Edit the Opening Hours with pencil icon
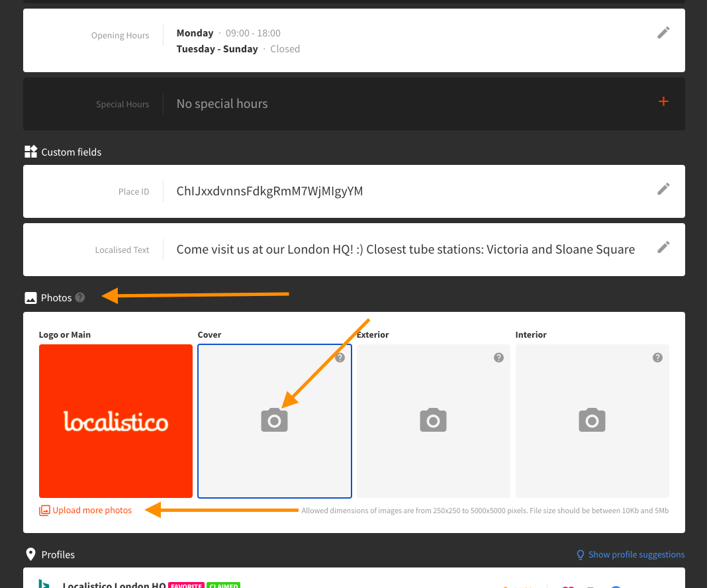The image size is (707, 588). pos(663,32)
